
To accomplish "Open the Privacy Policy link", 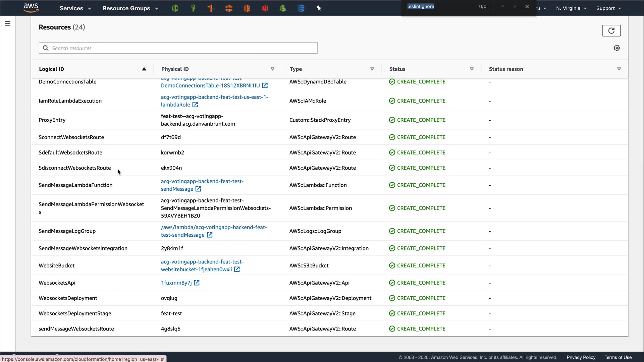I will click(x=581, y=357).
